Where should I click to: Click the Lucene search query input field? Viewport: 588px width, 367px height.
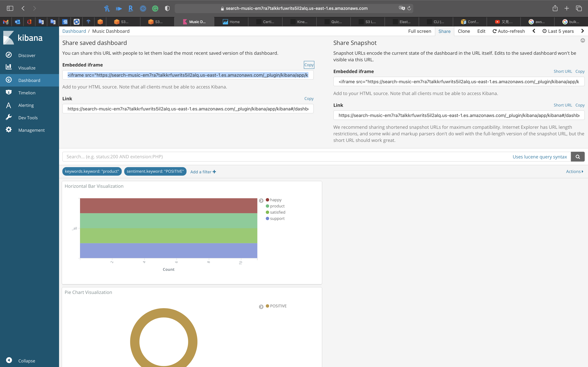click(287, 157)
